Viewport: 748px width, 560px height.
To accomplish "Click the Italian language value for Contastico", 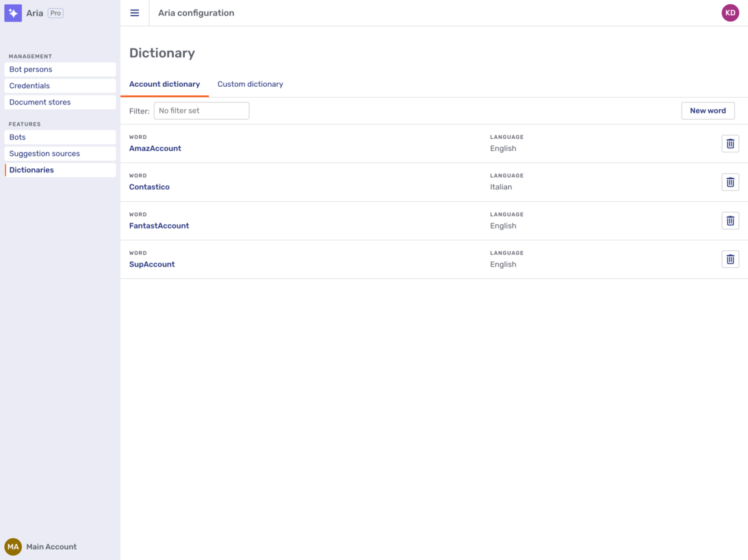I will coord(501,187).
